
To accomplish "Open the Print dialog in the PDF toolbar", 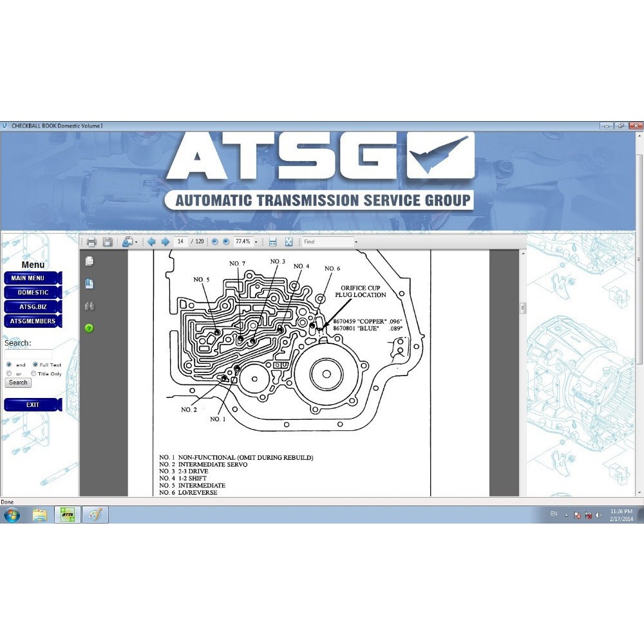I will click(91, 241).
